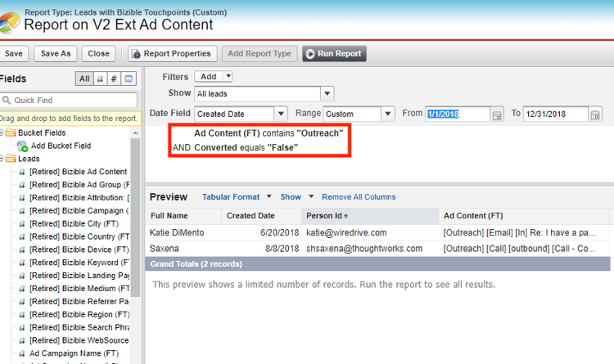
Task: Select [Retired] Bizible Attribution field
Action: [x=79, y=198]
